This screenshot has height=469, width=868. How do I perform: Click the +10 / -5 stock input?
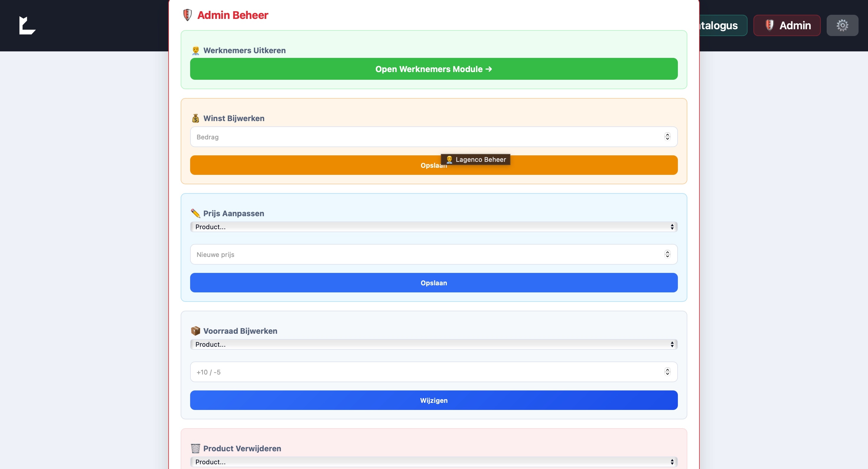tap(434, 372)
